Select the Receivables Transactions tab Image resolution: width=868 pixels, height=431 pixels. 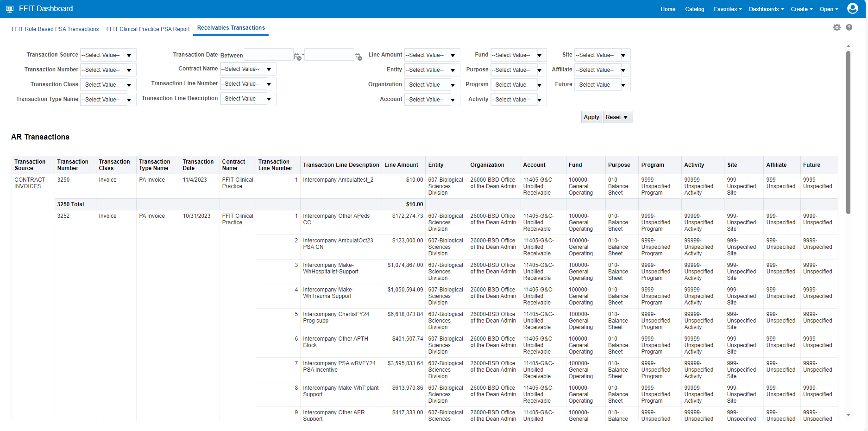231,28
